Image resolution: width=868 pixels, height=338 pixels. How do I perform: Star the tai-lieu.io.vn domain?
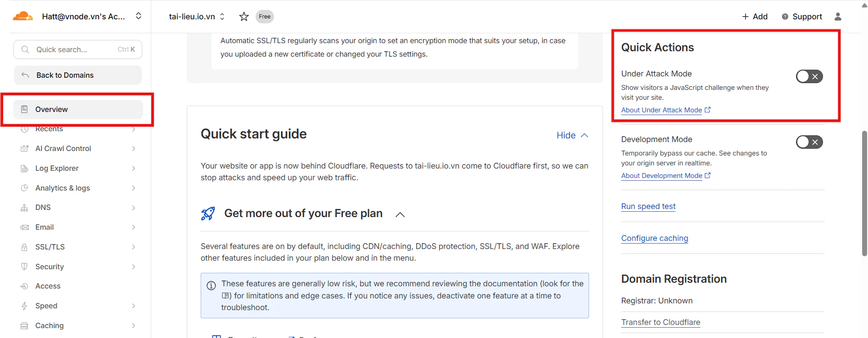coord(244,17)
